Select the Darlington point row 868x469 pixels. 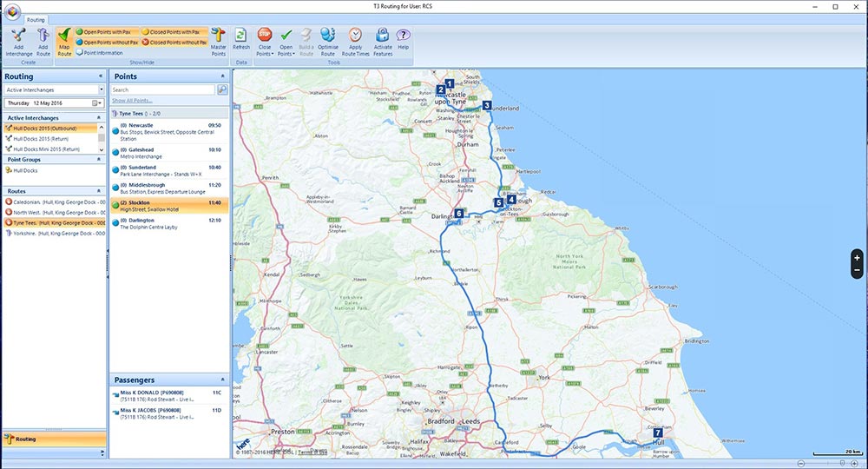click(x=169, y=224)
